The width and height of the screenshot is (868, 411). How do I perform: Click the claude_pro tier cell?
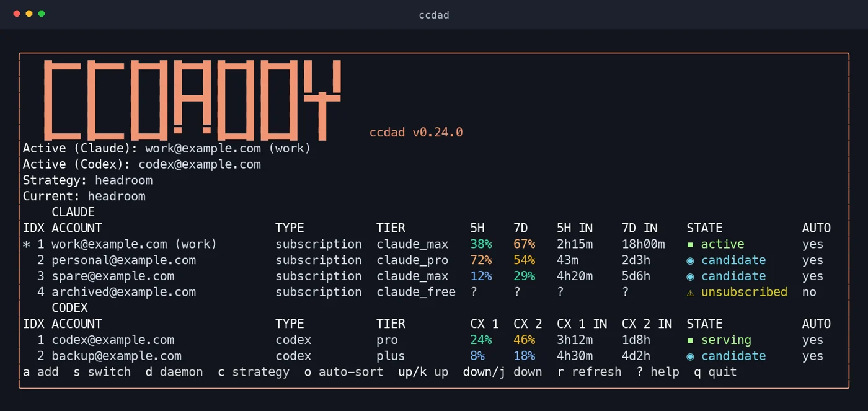412,260
